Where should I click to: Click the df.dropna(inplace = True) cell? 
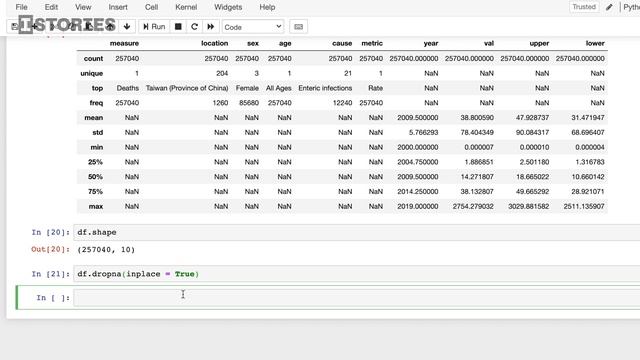[x=357, y=274]
